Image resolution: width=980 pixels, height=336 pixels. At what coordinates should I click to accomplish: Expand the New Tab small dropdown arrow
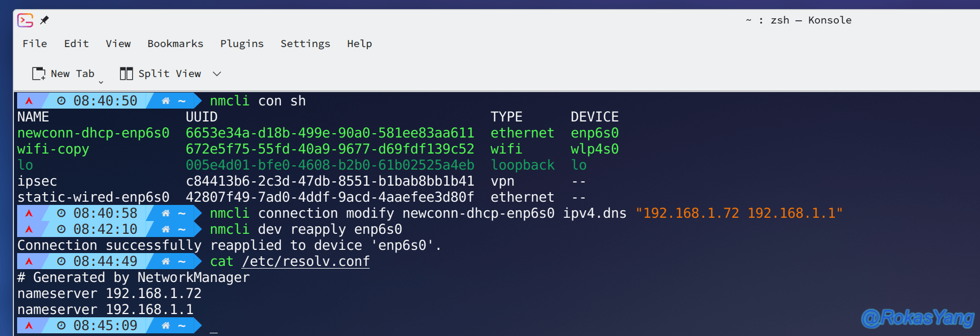click(x=101, y=82)
